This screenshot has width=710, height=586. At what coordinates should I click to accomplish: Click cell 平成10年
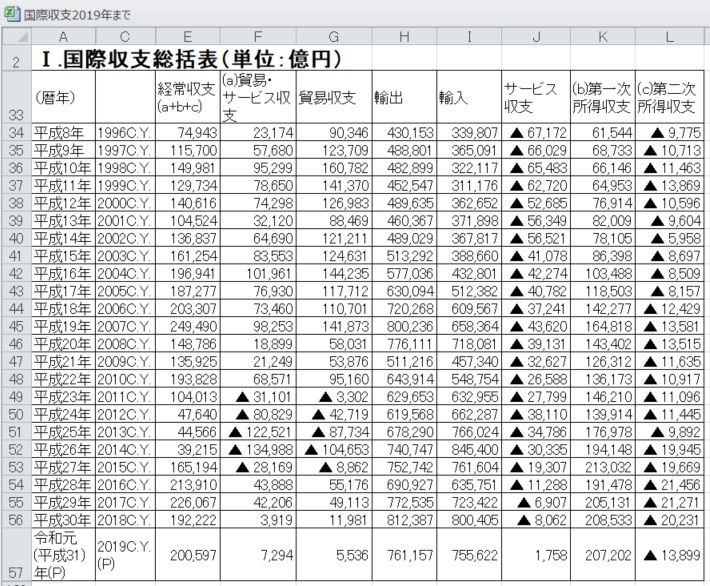[63, 168]
